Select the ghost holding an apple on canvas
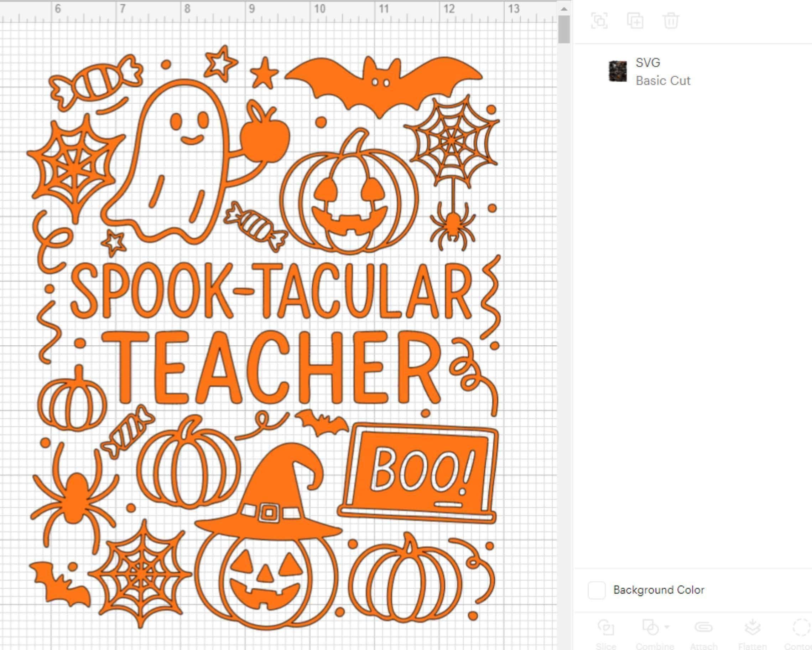Viewport: 812px width, 650px height. point(177,158)
